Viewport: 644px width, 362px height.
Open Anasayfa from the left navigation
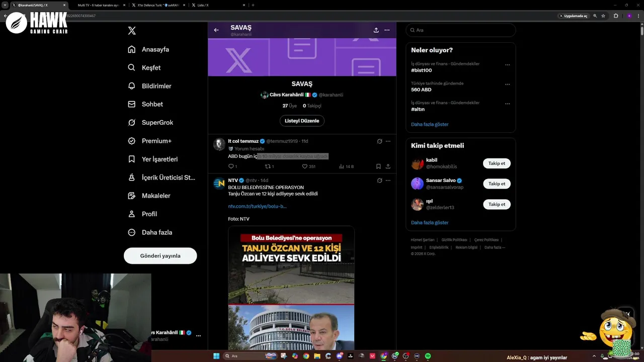pos(149,49)
